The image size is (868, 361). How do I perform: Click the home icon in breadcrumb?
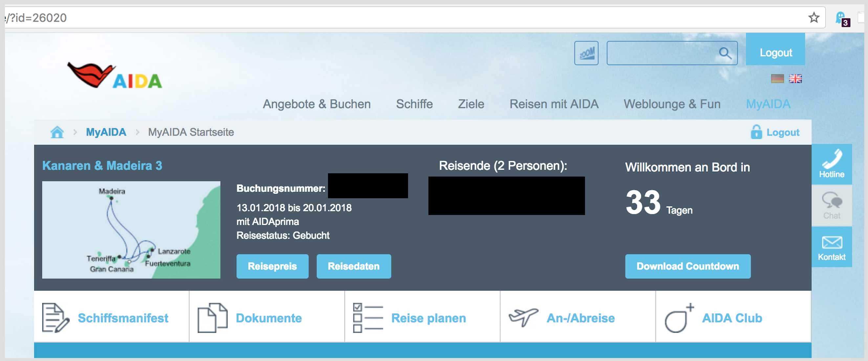click(x=57, y=132)
